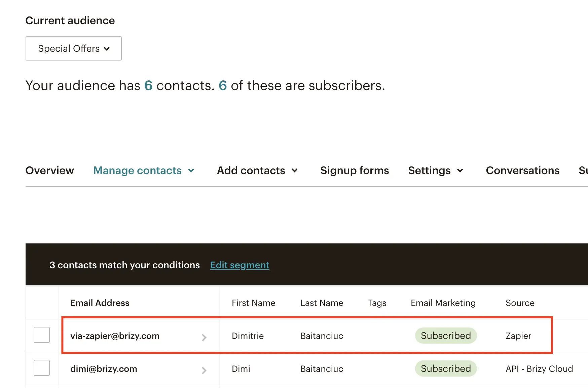Screen dimensions: 588x388
Task: Open the Special Offers audience dropdown
Action: click(x=73, y=48)
